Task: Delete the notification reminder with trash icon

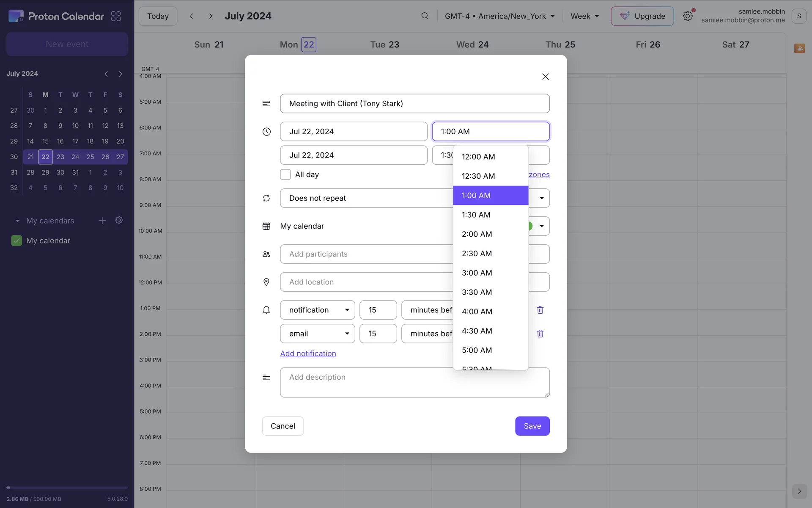Action: (540, 310)
